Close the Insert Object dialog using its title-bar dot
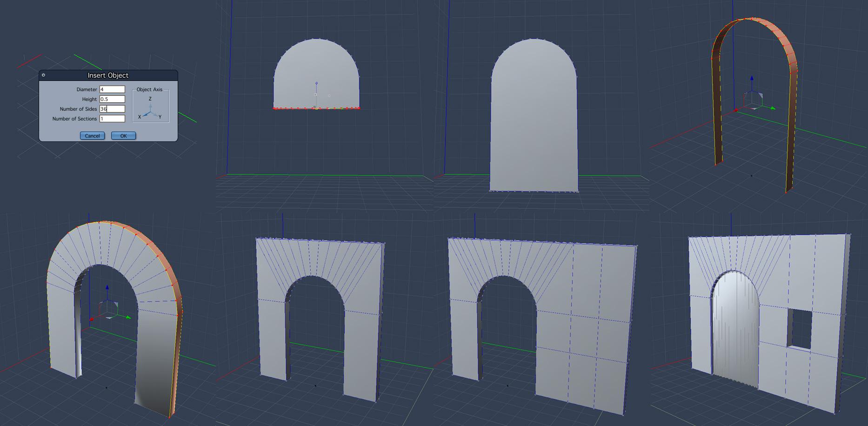The height and width of the screenshot is (426, 868). (x=43, y=75)
